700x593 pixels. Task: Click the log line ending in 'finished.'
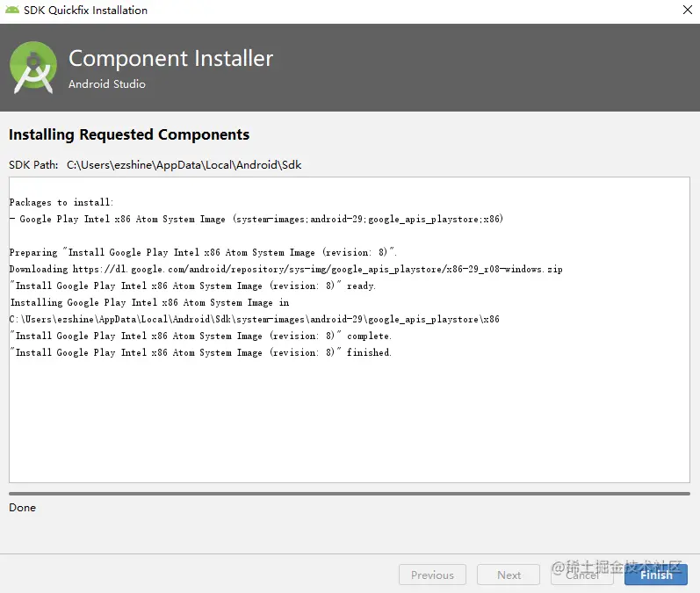coord(200,352)
